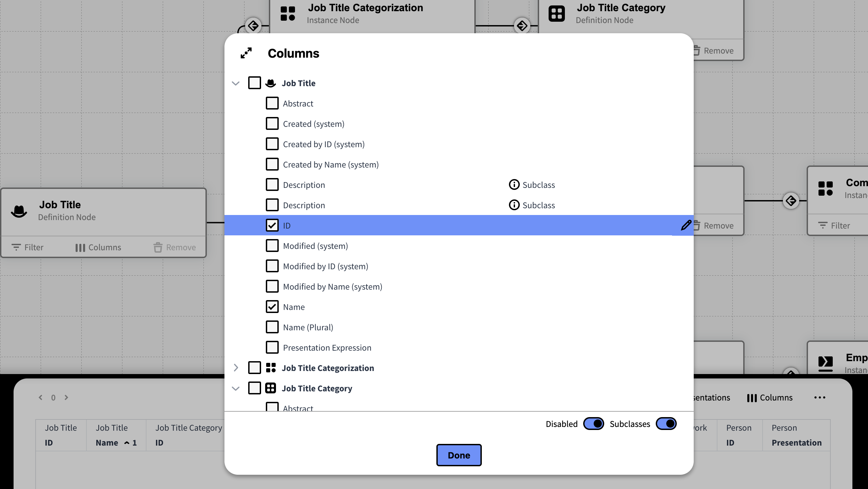Click the Job Title definition node hat icon

pos(19,211)
